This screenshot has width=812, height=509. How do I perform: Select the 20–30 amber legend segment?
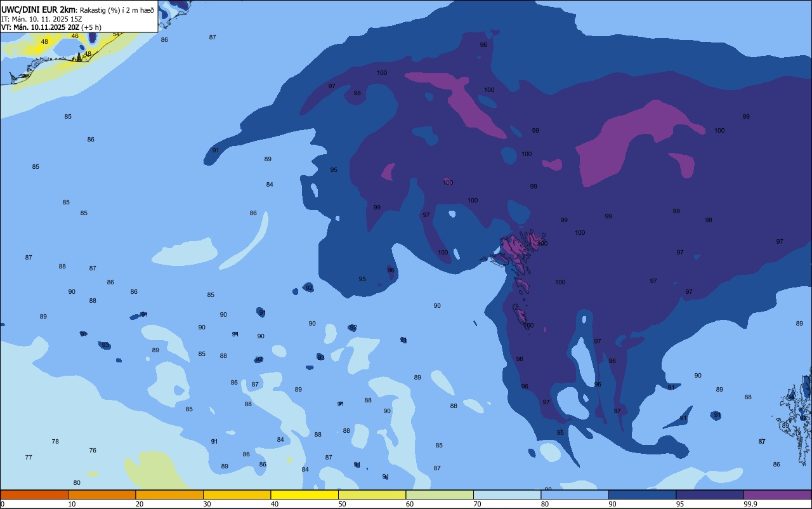pyautogui.click(x=169, y=494)
